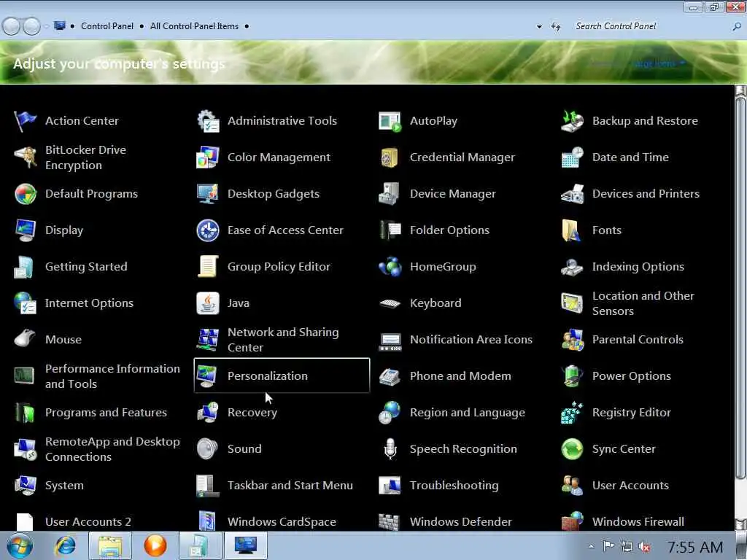The height and width of the screenshot is (560, 747).
Task: Open Power Options
Action: click(616, 376)
